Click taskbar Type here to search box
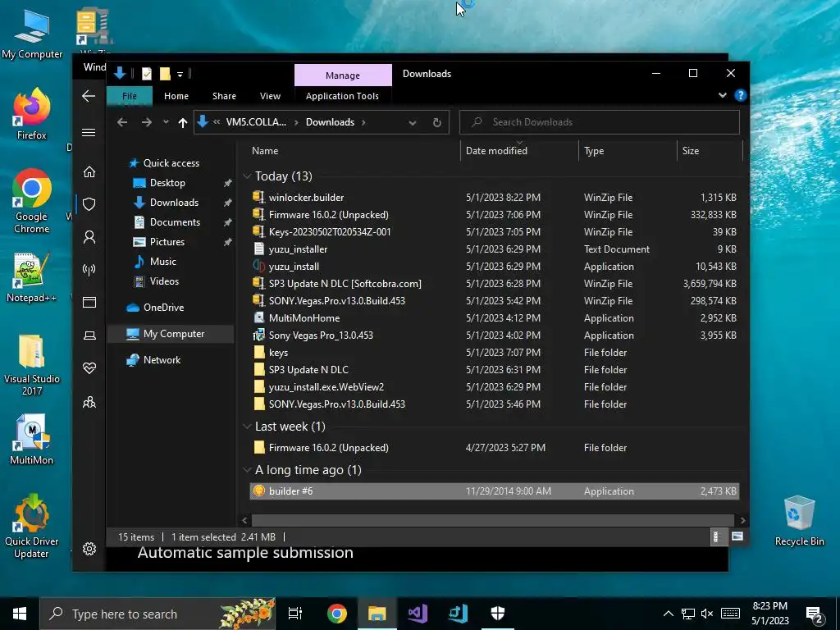The width and height of the screenshot is (840, 630). 157,614
